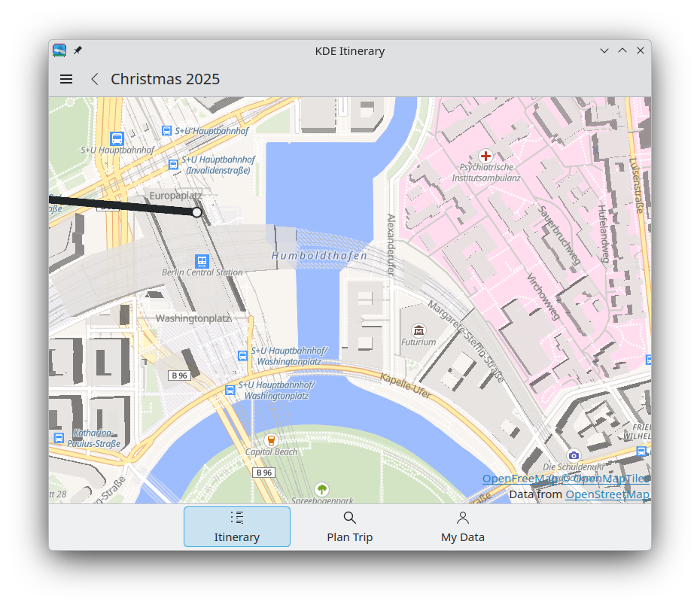Click the S+U Hauptbahnhof/Washingtonplatz tram stop icon
Viewport: 700px width, 608px height.
click(x=242, y=355)
